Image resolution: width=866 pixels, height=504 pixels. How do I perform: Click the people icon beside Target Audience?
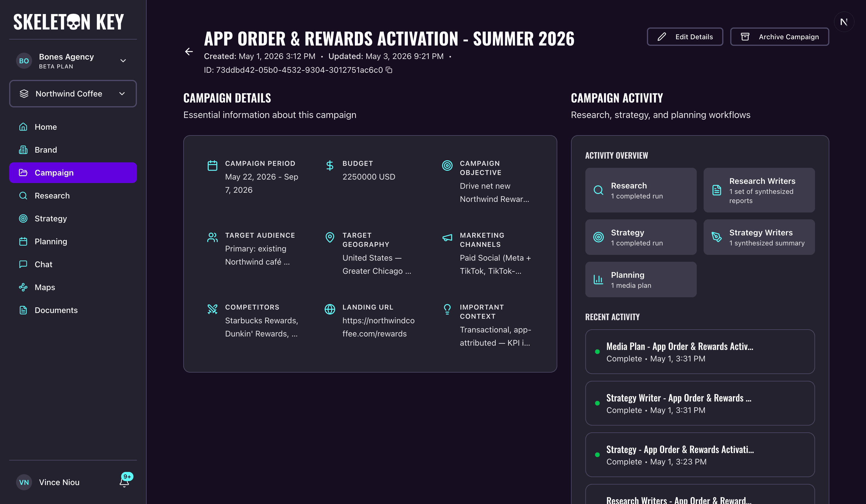(x=212, y=237)
